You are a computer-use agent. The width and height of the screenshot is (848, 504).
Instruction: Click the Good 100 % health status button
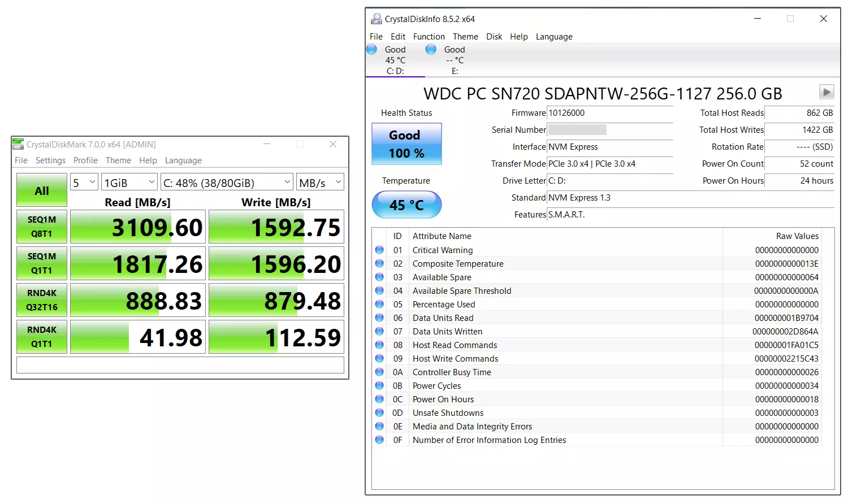coord(406,144)
